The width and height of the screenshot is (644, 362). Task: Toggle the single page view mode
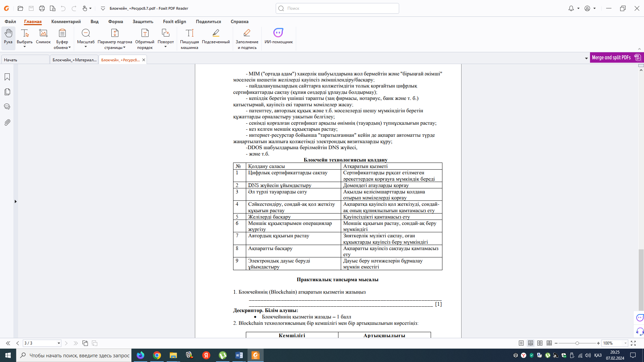pyautogui.click(x=521, y=343)
